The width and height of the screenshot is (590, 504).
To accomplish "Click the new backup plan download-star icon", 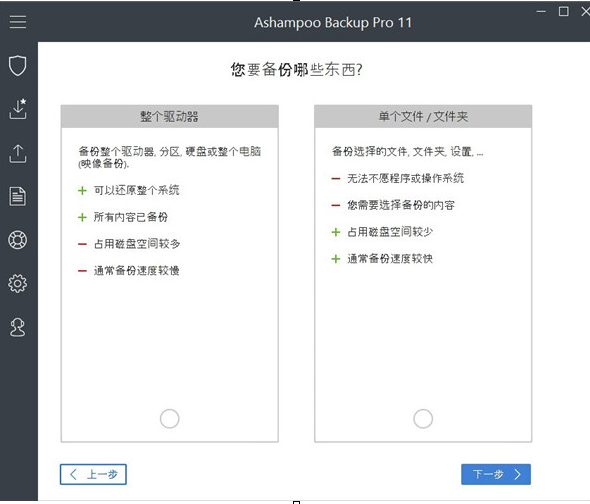I will point(18,109).
